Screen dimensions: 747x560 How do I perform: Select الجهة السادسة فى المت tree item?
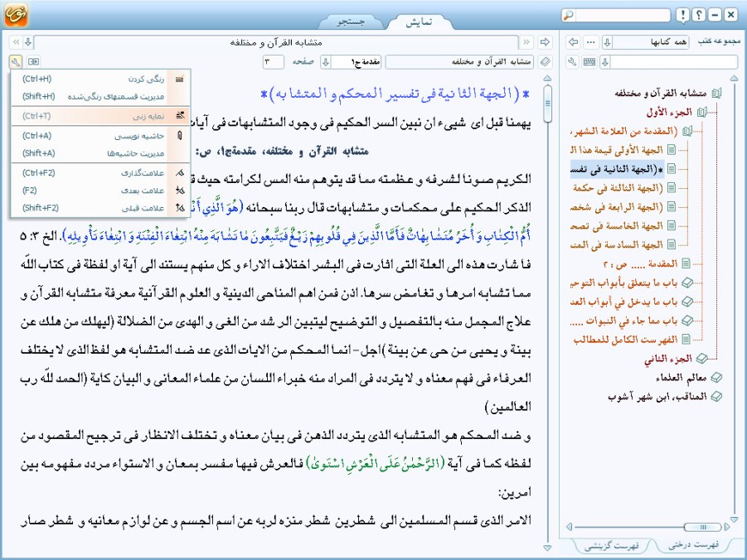[618, 244]
